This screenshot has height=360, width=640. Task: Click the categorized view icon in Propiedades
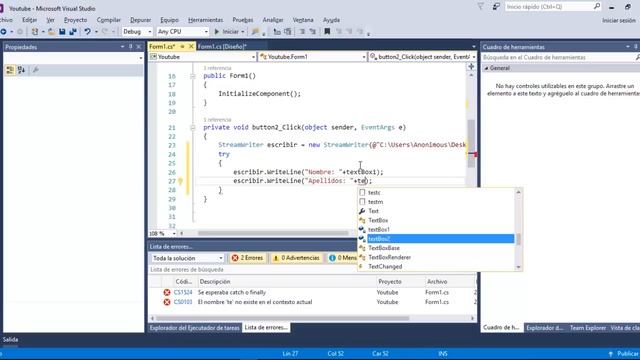pyautogui.click(x=10, y=70)
